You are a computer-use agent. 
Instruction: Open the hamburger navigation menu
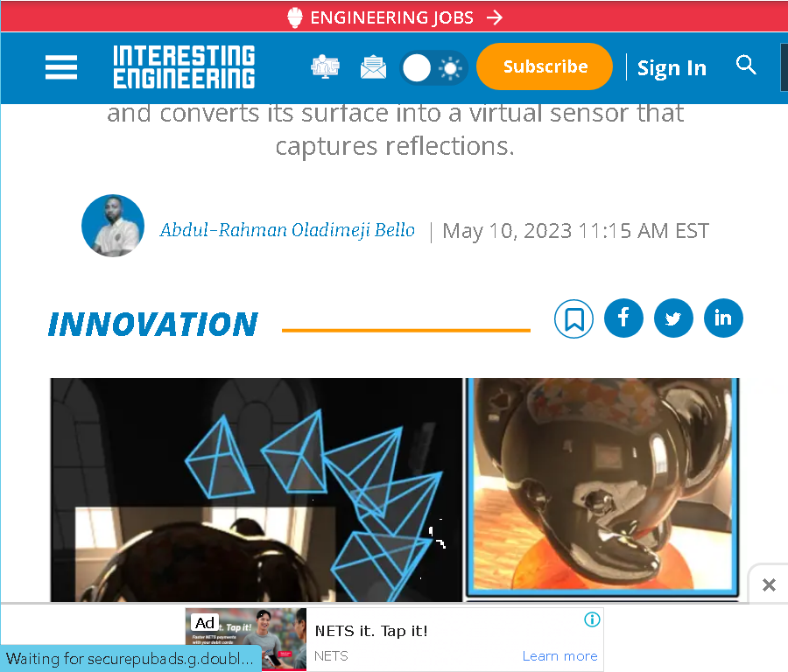pos(61,67)
